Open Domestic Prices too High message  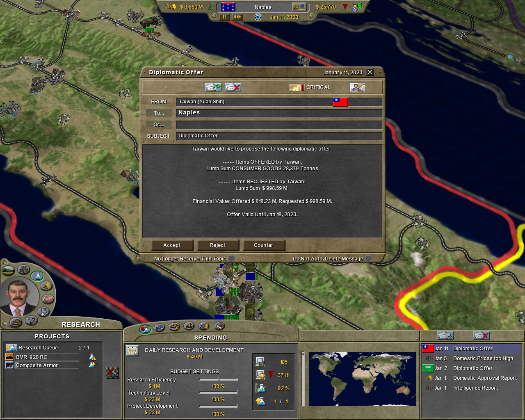coord(483,358)
